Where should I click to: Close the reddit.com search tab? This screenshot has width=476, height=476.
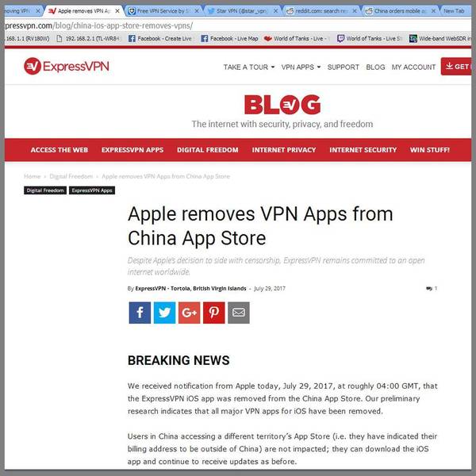coord(355,11)
